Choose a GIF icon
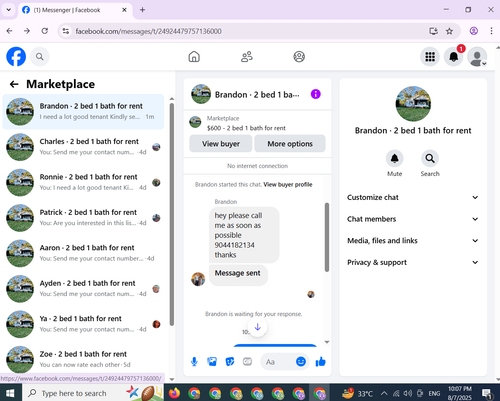 pos(247,362)
